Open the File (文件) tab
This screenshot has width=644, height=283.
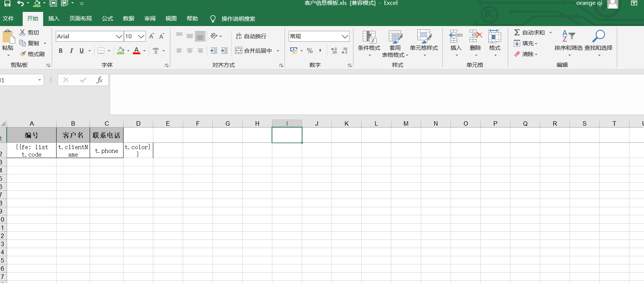pyautogui.click(x=8, y=19)
